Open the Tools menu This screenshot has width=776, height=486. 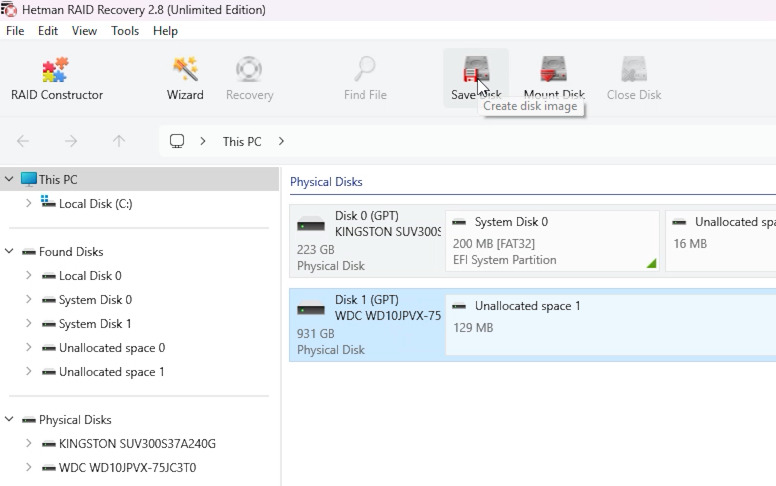(125, 31)
